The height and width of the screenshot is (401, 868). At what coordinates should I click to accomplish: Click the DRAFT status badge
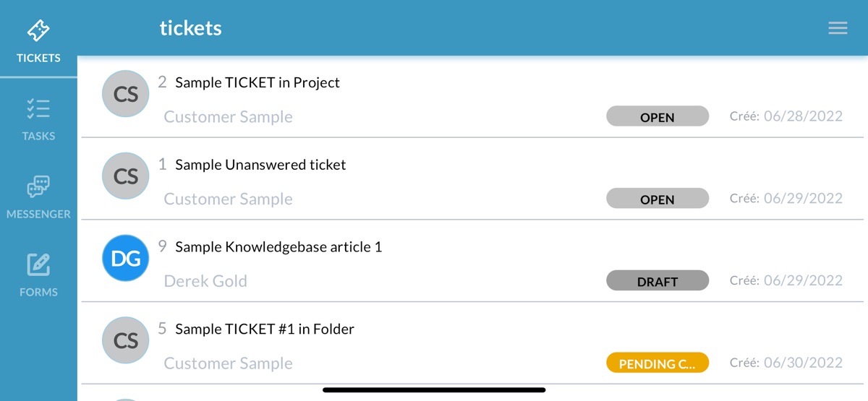(657, 282)
